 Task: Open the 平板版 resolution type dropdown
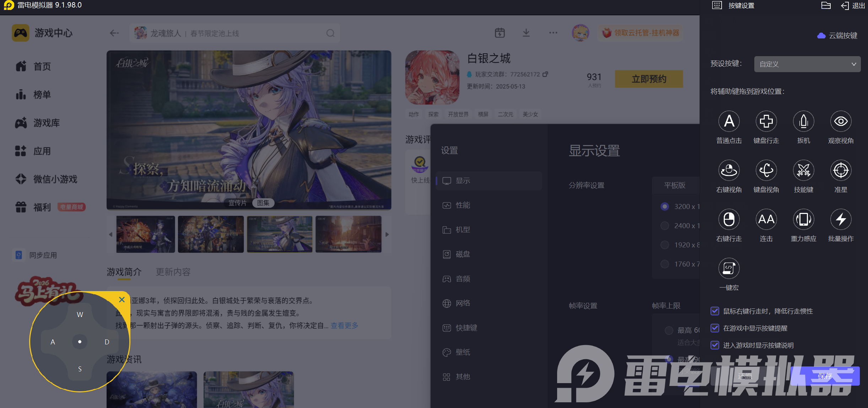[x=676, y=185]
